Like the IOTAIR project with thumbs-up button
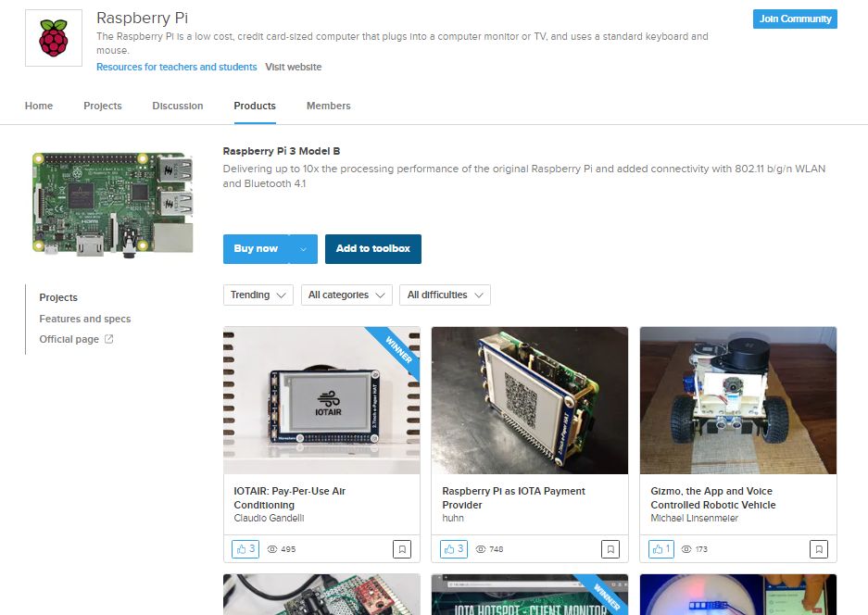The height and width of the screenshot is (615, 868). click(245, 549)
